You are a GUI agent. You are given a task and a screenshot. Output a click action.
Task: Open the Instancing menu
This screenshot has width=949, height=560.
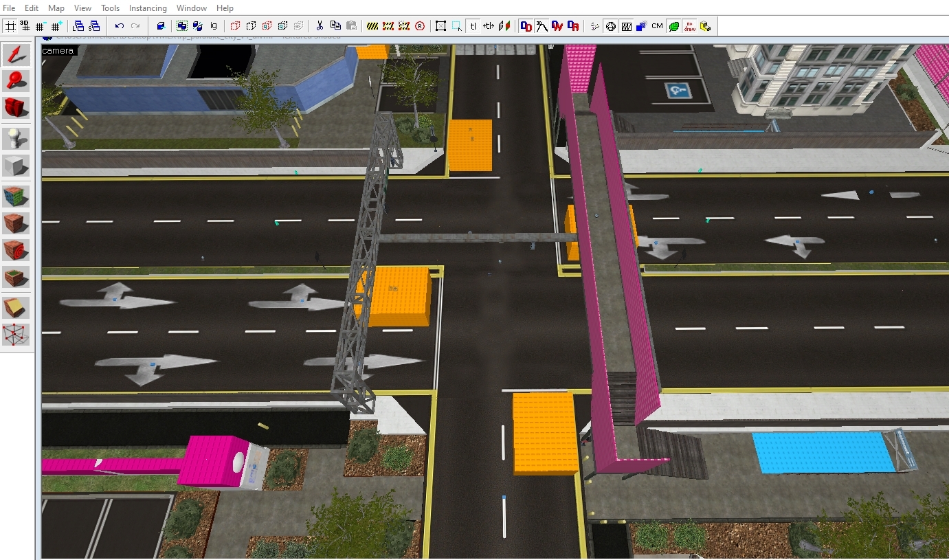point(148,8)
